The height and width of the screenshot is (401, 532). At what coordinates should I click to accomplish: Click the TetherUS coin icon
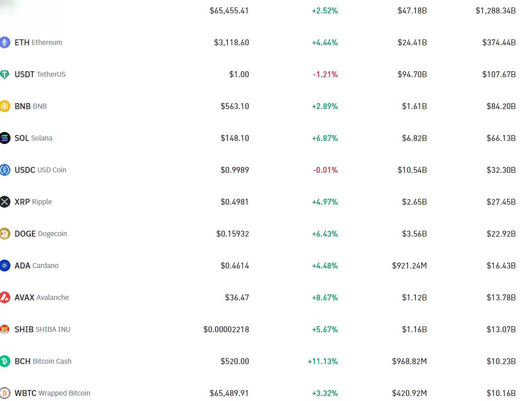(x=5, y=74)
